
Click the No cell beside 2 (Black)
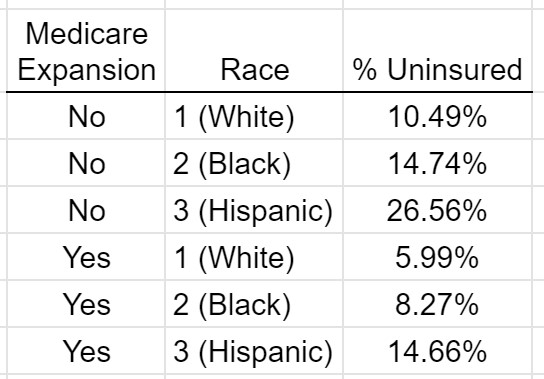coord(86,163)
